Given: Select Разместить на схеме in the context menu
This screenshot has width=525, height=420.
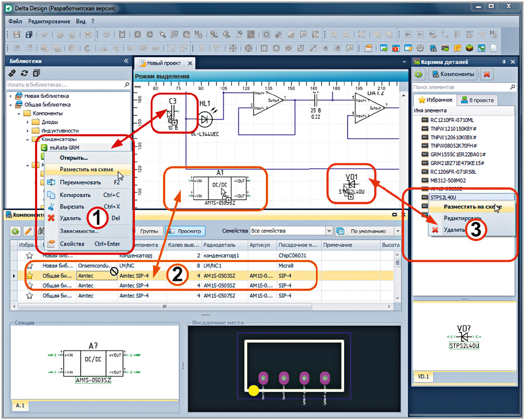Looking at the screenshot, I should coord(87,170).
